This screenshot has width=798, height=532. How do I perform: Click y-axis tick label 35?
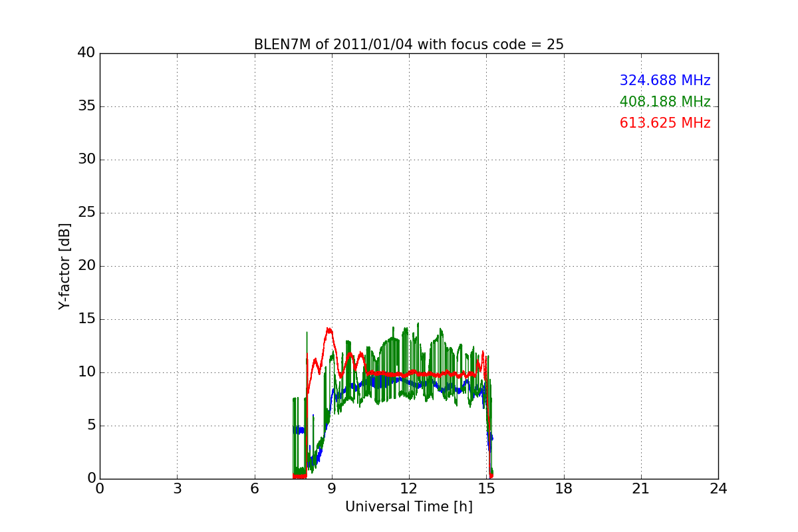[x=86, y=106]
